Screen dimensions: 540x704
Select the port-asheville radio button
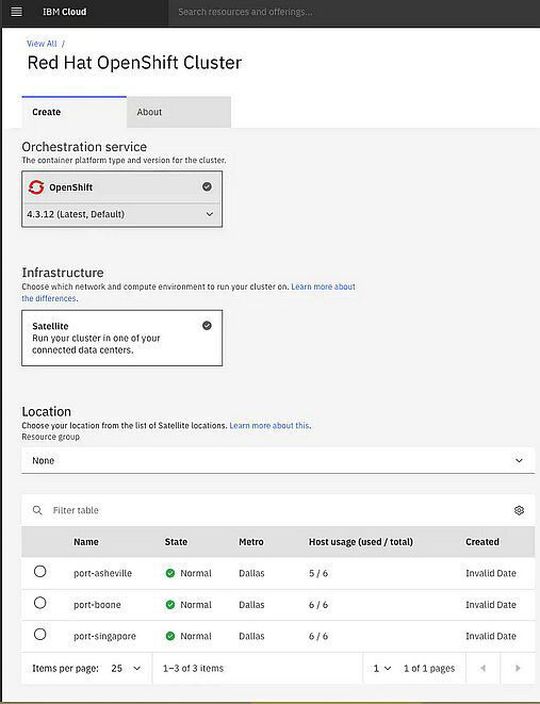click(x=40, y=571)
